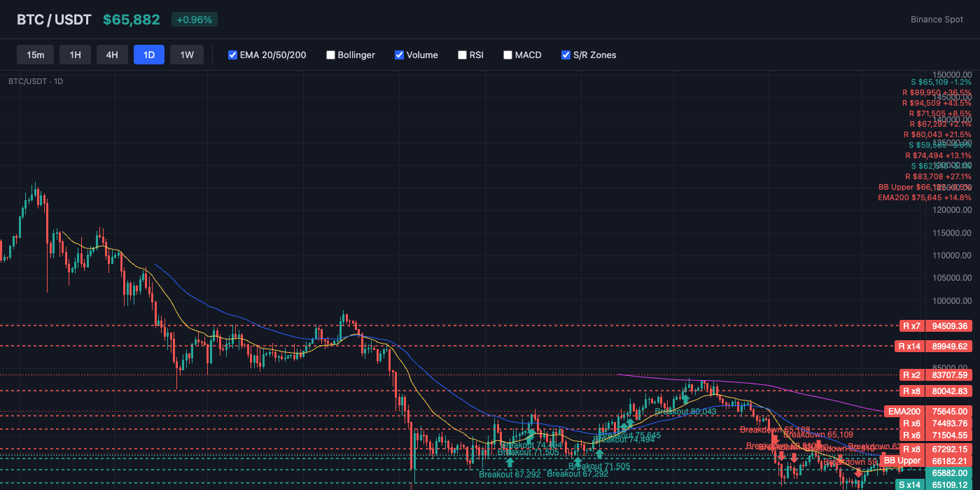Click the R $67,292 +2.1% legend line
980x490 pixels.
pyautogui.click(x=940, y=124)
